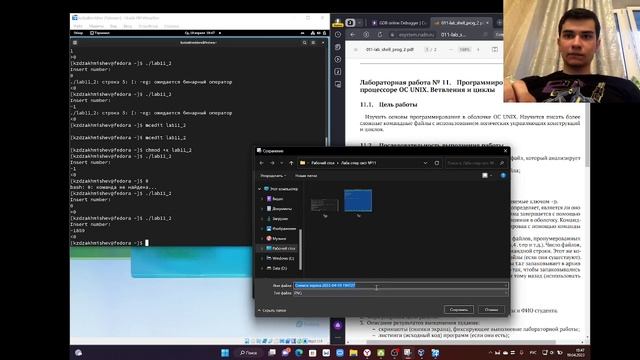Open help in the save dialog
640x360 pixels.
503,176
